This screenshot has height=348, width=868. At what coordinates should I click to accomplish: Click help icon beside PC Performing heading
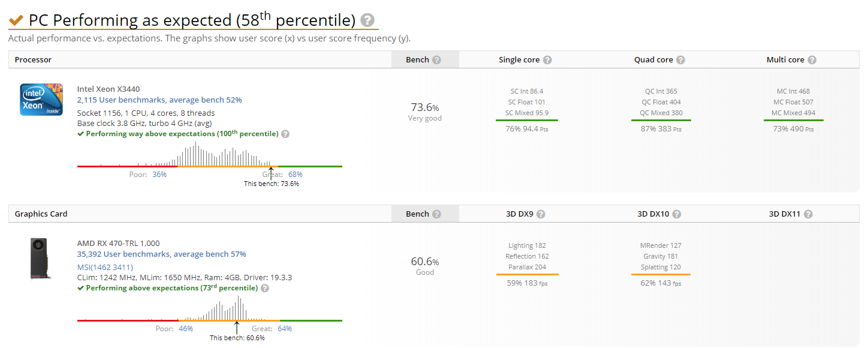(x=368, y=20)
